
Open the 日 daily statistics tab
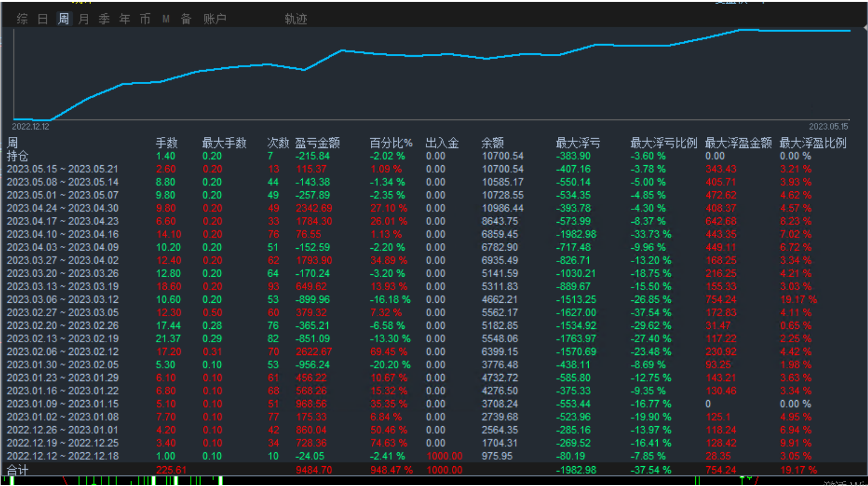(x=42, y=19)
